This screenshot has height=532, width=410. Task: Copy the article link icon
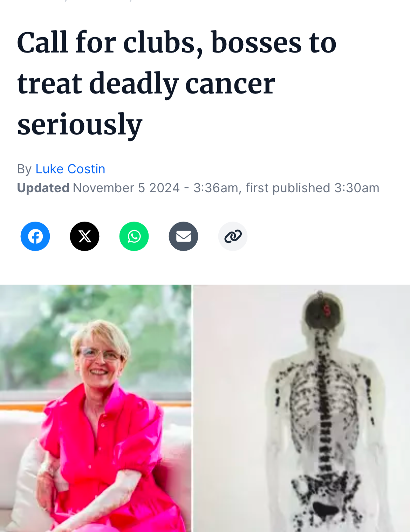pos(233,236)
